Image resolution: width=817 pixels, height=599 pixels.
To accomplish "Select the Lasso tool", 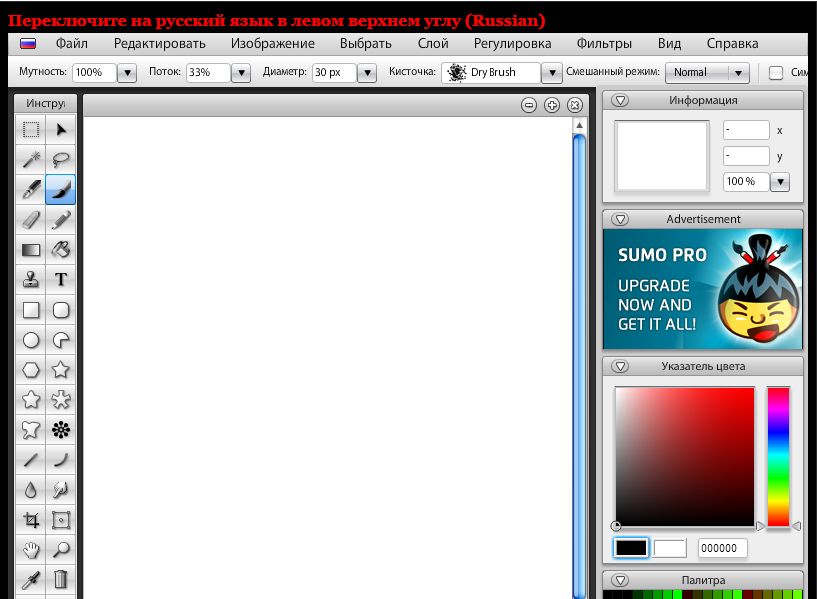I will pyautogui.click(x=61, y=159).
